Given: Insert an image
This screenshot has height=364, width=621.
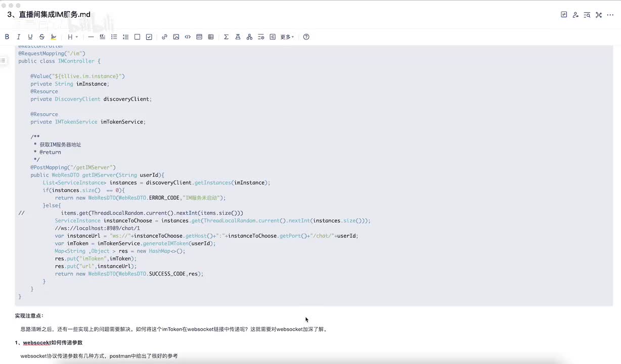Looking at the screenshot, I should 176,37.
